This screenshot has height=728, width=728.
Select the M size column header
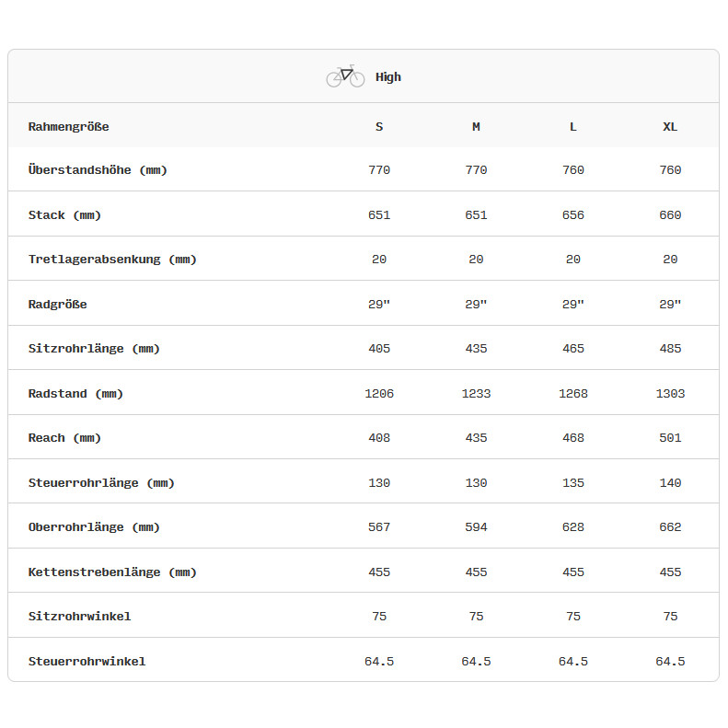[476, 126]
